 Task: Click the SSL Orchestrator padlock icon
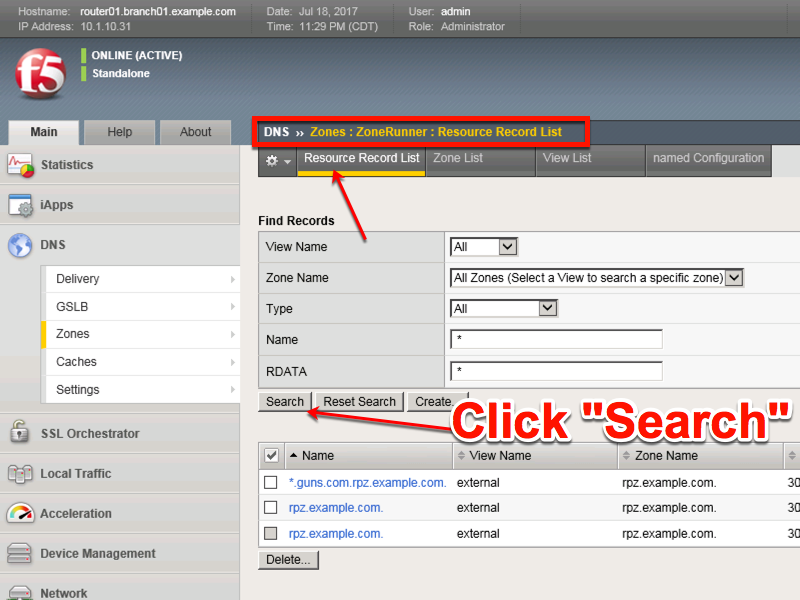(x=19, y=432)
